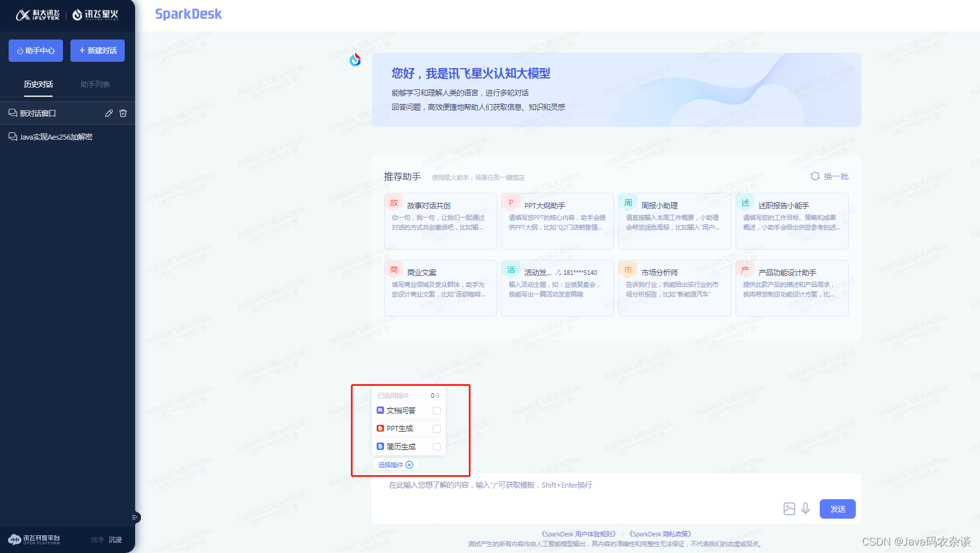
Task: Open the PPT大纲助手 assistant card
Action: 558,221
